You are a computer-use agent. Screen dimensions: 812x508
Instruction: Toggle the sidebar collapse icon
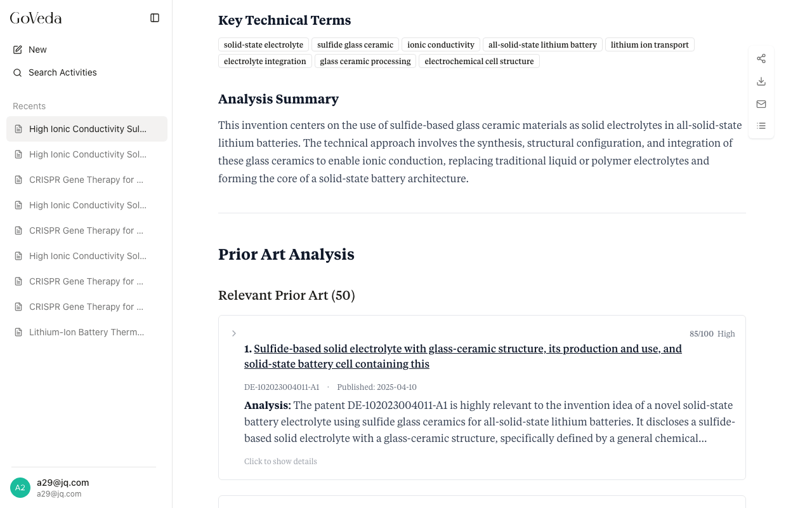[155, 18]
